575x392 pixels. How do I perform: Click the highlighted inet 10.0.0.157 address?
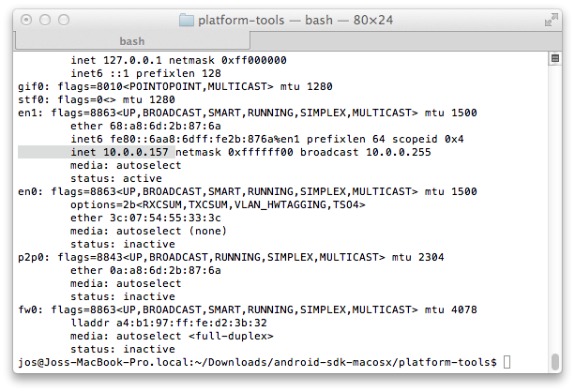pyautogui.click(x=120, y=151)
